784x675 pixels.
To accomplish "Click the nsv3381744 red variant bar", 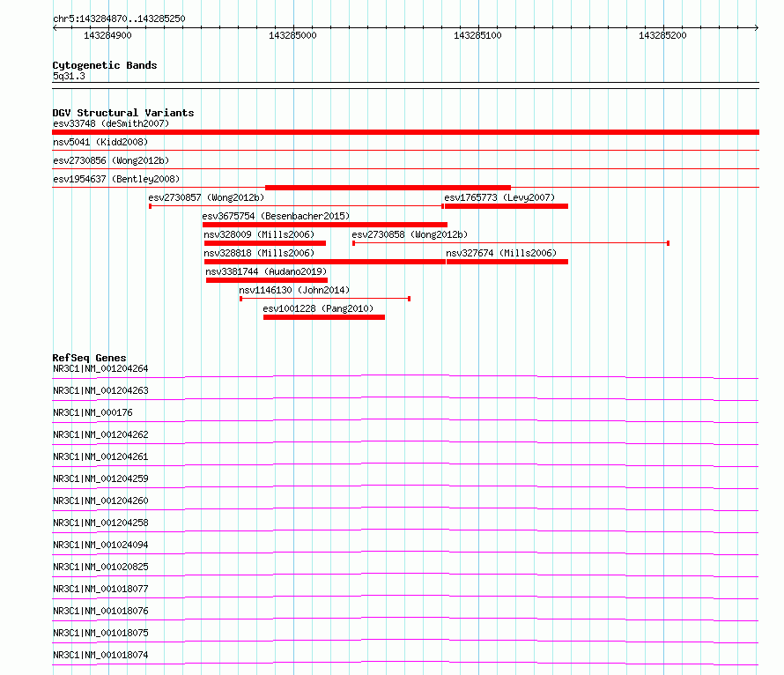I will [x=267, y=280].
